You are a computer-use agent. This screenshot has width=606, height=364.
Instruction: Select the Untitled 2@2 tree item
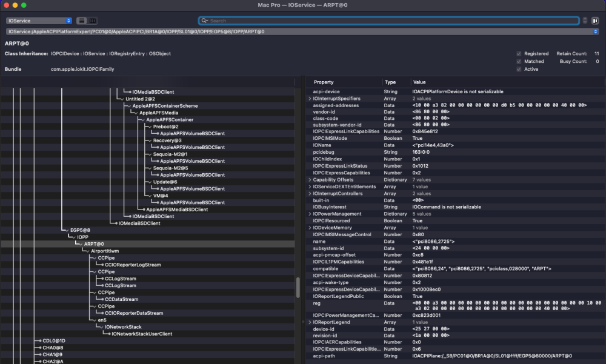140,99
